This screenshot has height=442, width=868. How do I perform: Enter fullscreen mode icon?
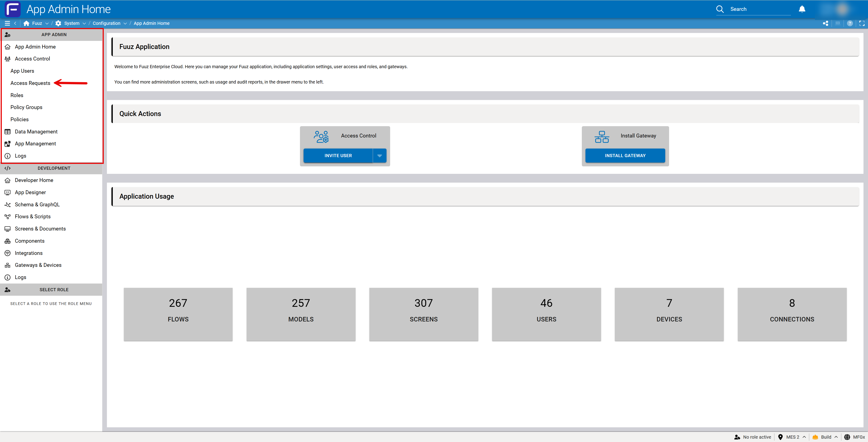(862, 23)
